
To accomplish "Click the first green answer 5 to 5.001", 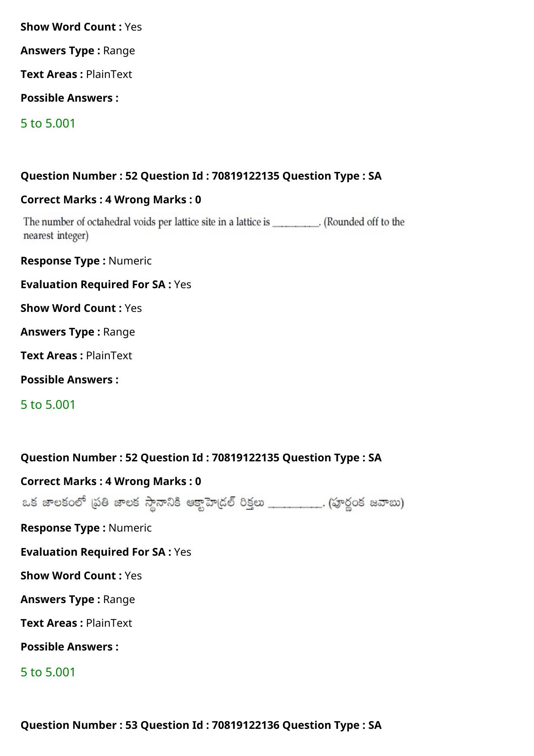I will (48, 123).
